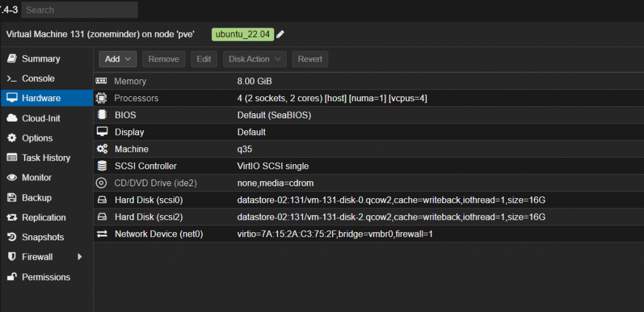Click the Edit button in toolbar
The width and height of the screenshot is (644, 312).
coord(204,59)
